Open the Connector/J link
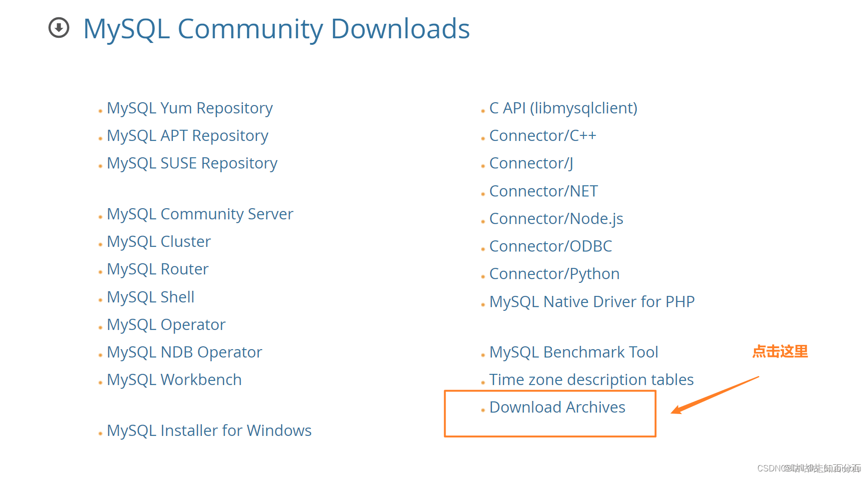 pyautogui.click(x=531, y=163)
